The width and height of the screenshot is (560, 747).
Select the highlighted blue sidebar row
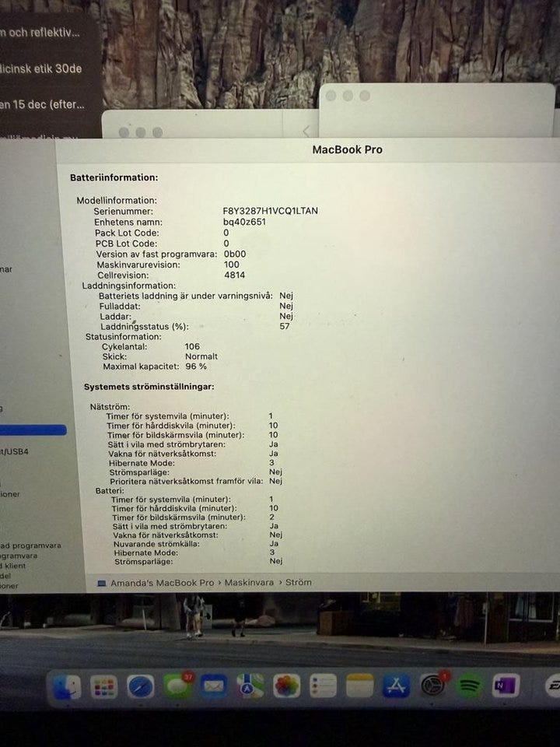point(33,430)
